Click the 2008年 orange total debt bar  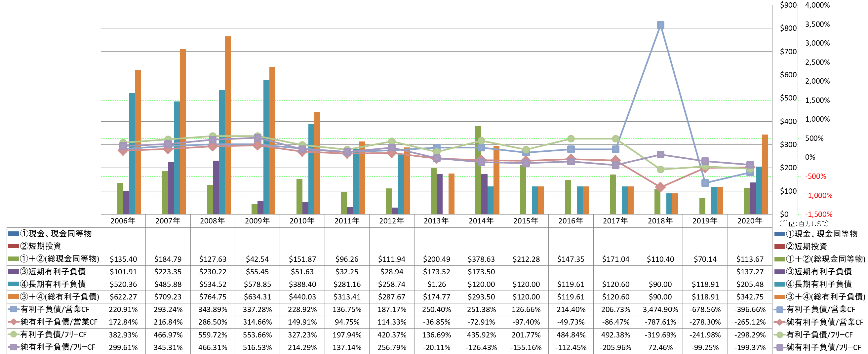[x=228, y=125]
